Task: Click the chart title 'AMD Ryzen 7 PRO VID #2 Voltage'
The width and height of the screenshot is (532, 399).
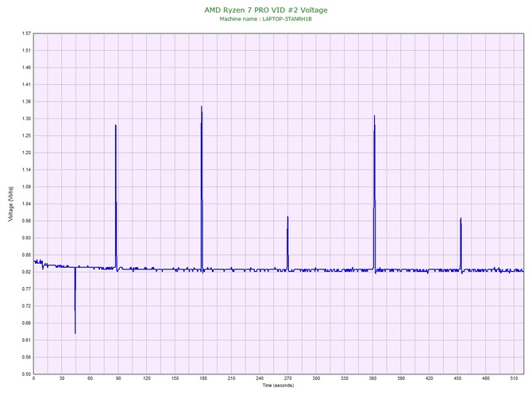Action: coord(266,10)
